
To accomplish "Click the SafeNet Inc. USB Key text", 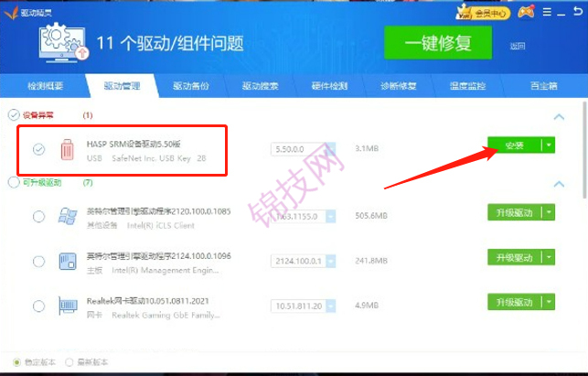I will [x=152, y=158].
